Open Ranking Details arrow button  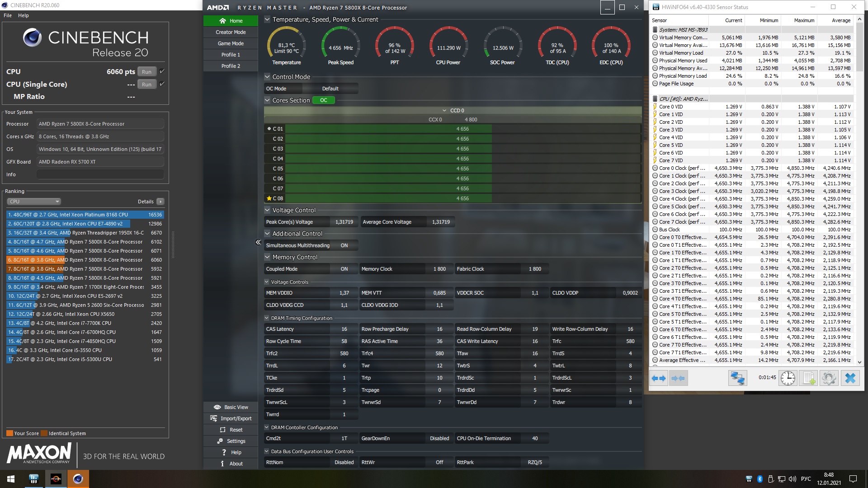click(160, 202)
